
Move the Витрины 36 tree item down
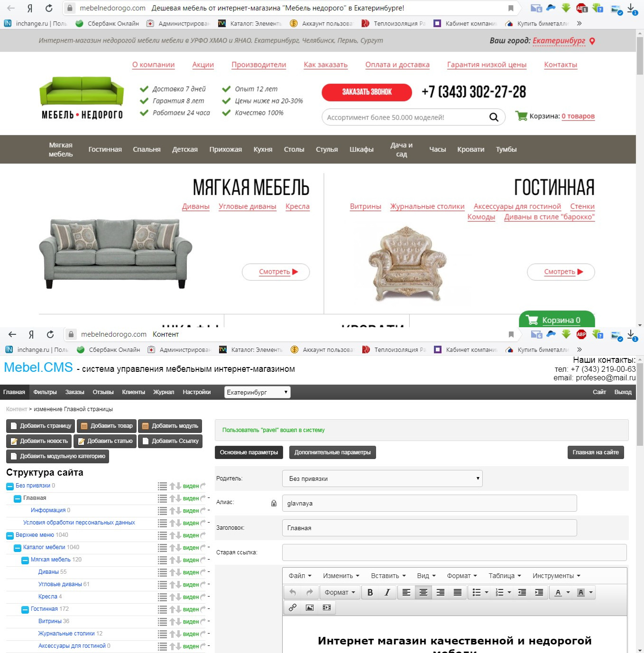(178, 622)
